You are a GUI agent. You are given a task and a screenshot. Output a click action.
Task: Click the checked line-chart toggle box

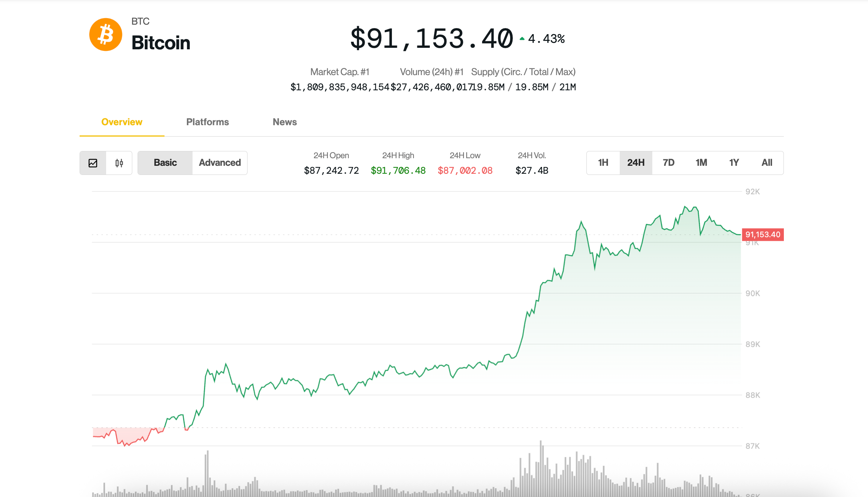(x=93, y=163)
